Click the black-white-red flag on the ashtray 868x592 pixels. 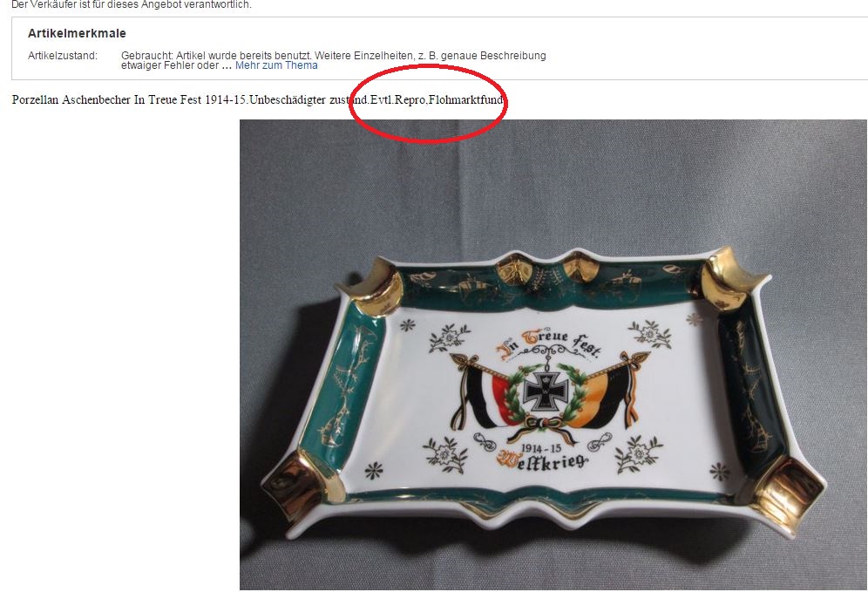pyautogui.click(x=480, y=396)
